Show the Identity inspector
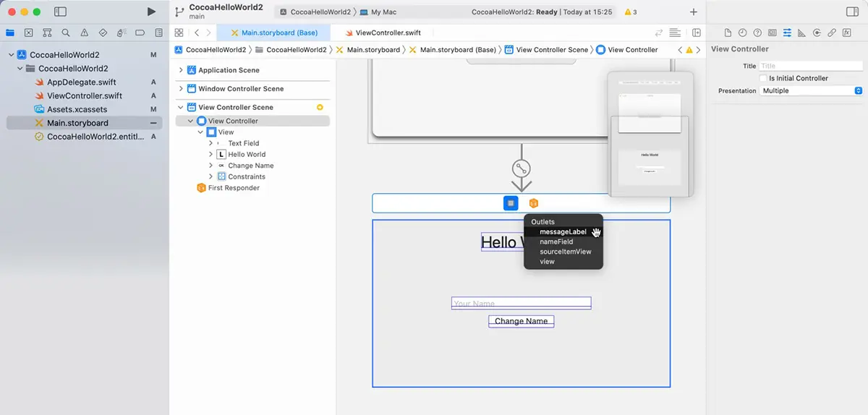The width and height of the screenshot is (868, 415). (773, 33)
